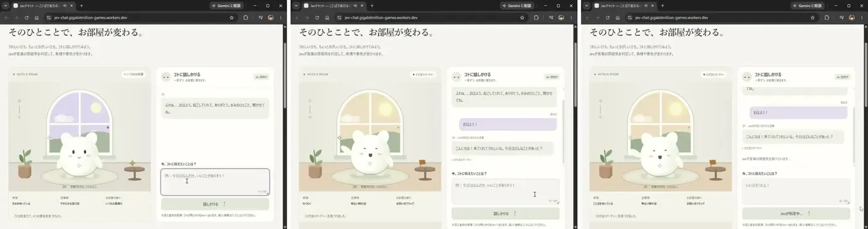Image resolution: width=868 pixels, height=229 pixels.
Task: Select the Jevチャット tab in left window
Action: click(40, 6)
